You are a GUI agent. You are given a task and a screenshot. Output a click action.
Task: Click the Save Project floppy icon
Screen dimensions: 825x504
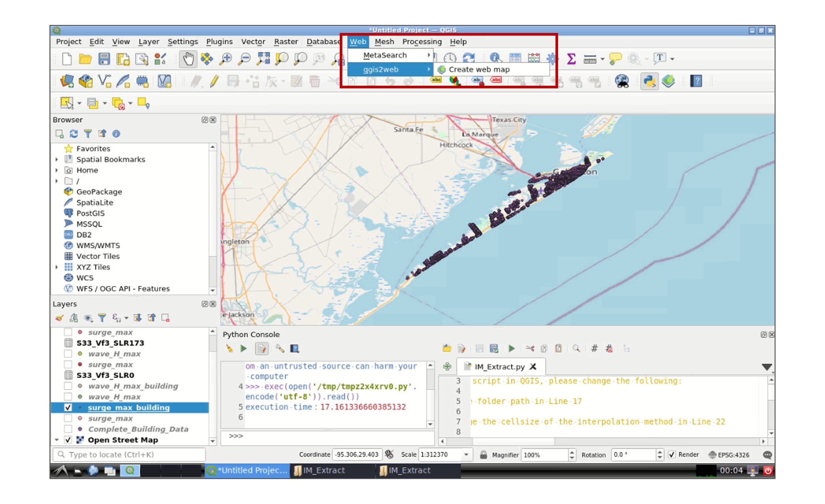(104, 59)
